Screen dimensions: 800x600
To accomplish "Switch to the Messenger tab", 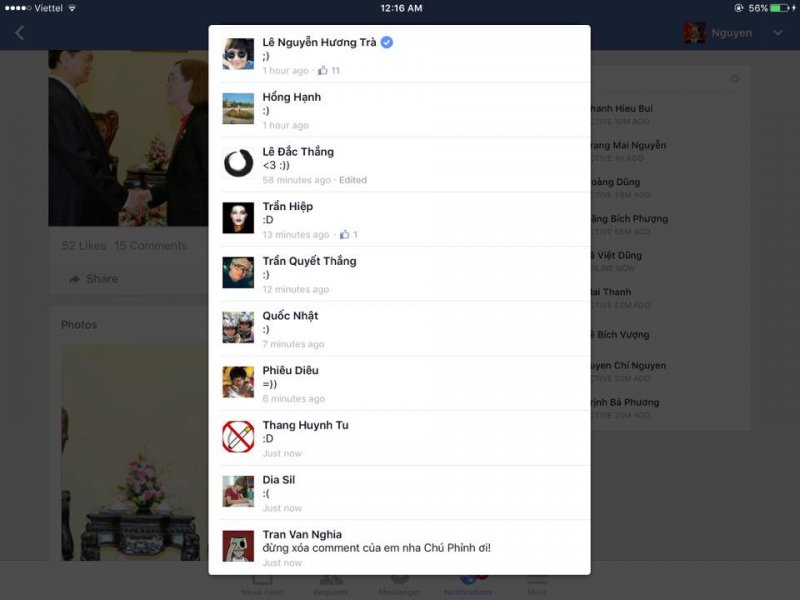I will pos(399,585).
